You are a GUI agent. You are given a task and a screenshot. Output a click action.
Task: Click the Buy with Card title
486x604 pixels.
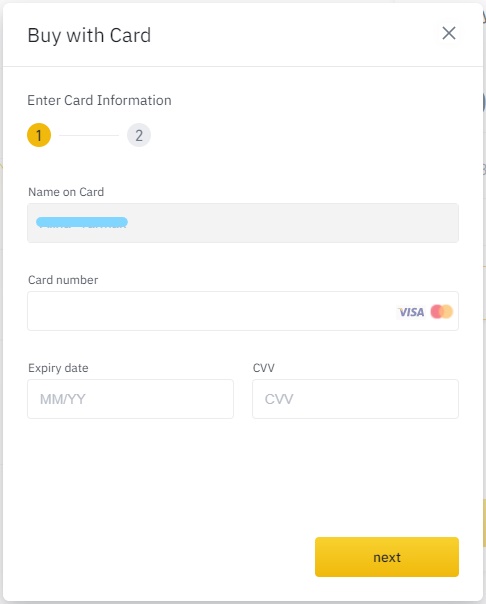click(x=89, y=35)
